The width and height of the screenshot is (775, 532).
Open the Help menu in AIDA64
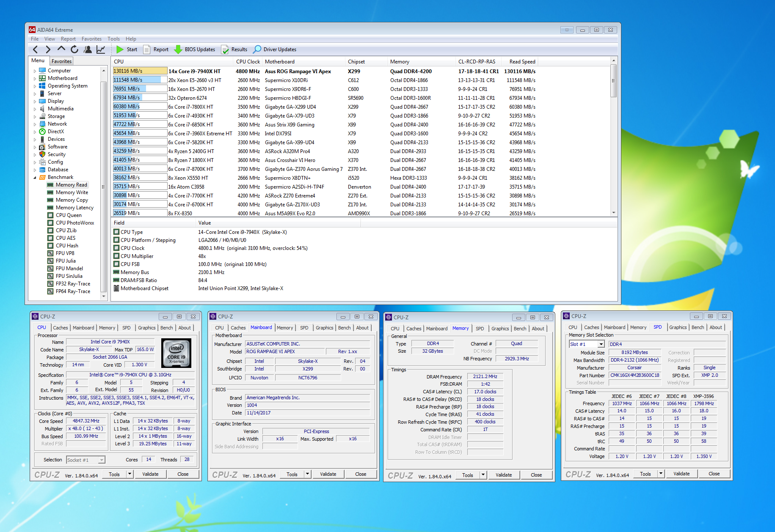(131, 39)
